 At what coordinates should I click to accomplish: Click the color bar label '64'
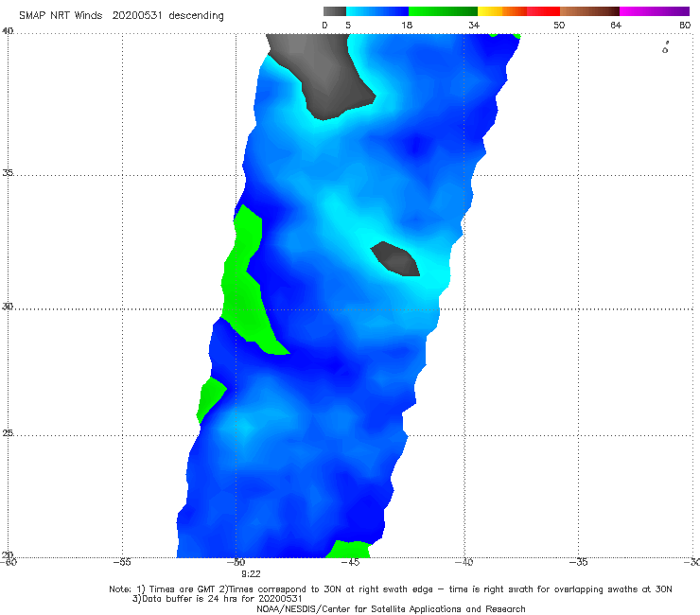click(616, 26)
